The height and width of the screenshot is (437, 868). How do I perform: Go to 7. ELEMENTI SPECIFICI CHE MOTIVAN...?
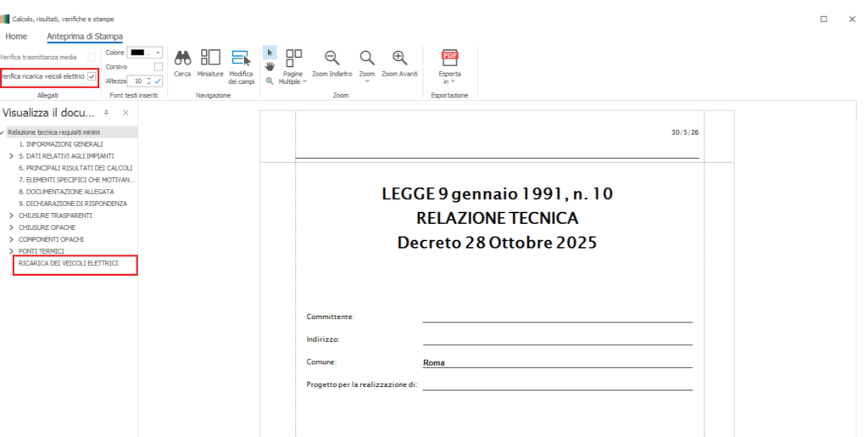76,180
